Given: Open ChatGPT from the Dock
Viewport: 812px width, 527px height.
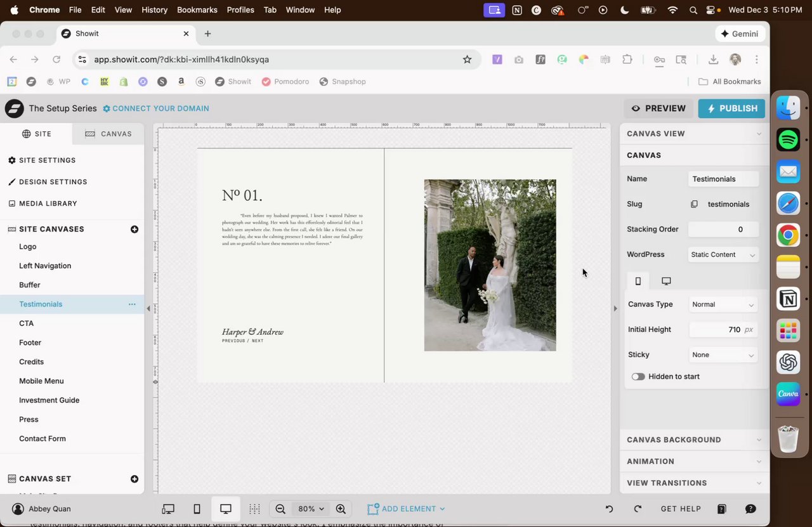Looking at the screenshot, I should point(789,362).
